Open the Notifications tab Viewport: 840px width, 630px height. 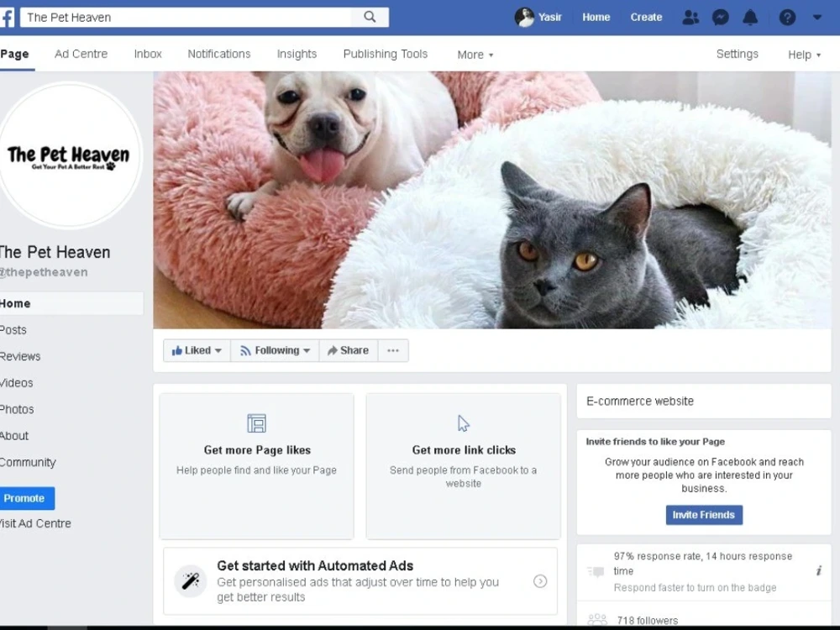[219, 54]
